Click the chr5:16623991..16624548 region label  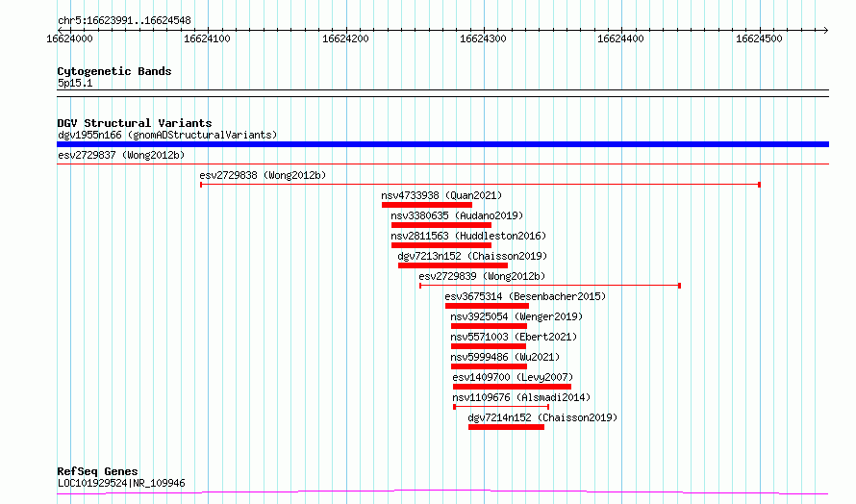point(124,21)
